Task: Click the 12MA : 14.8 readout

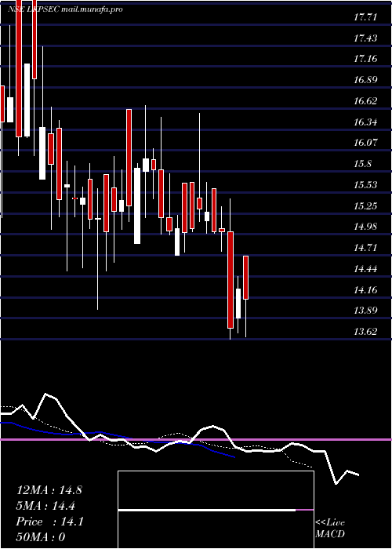Action: coord(49,490)
